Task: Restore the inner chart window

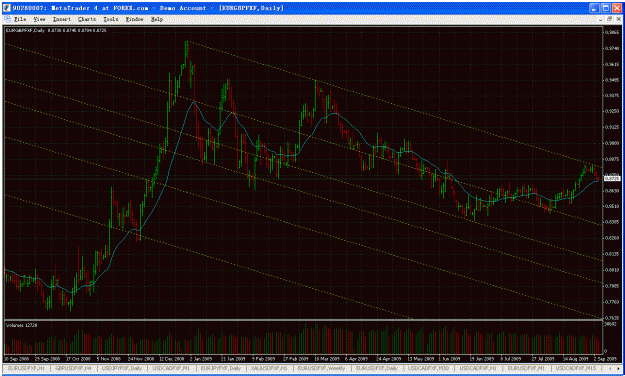Action: (x=609, y=19)
